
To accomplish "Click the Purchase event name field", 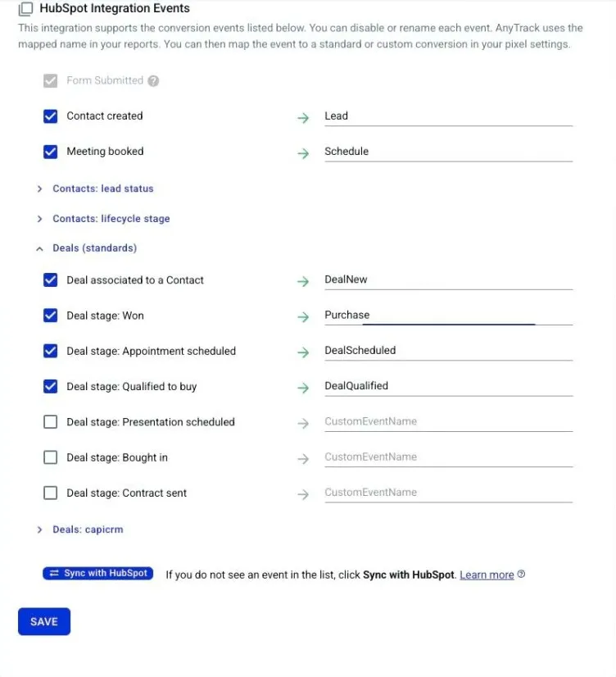I will point(449,316).
